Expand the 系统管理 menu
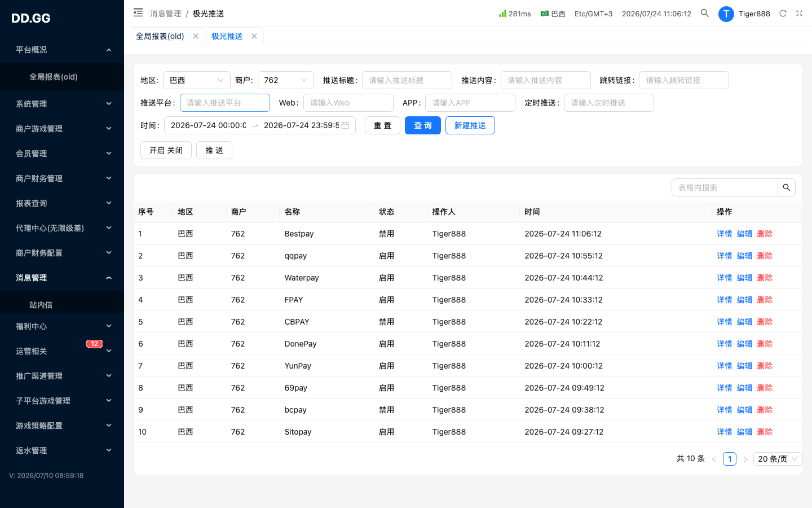This screenshot has height=508, width=812. coord(62,104)
